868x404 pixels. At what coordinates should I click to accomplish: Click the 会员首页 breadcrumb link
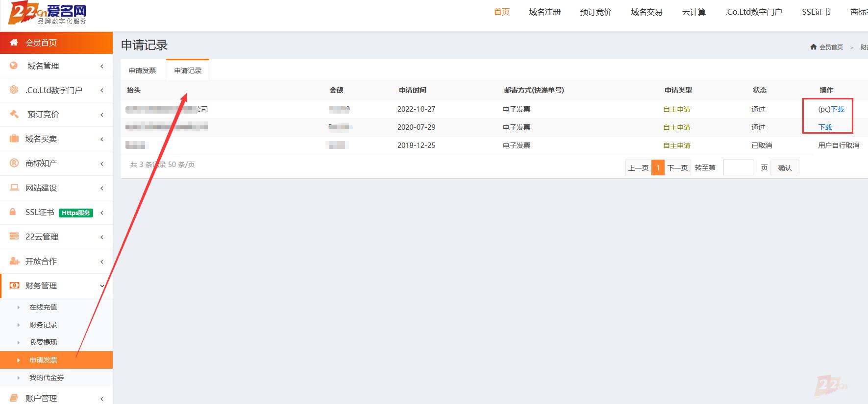tap(831, 47)
